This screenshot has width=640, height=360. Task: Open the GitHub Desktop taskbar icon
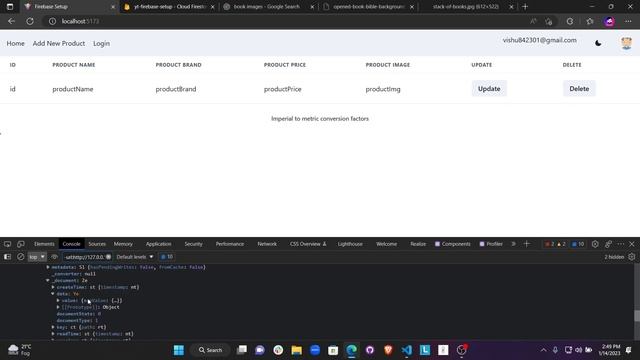(x=370, y=350)
